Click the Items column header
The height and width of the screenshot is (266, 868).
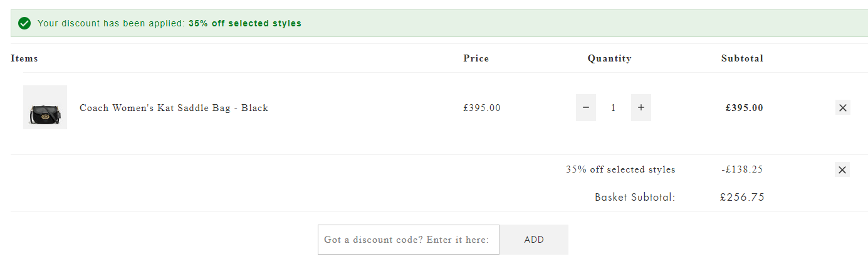[x=24, y=58]
